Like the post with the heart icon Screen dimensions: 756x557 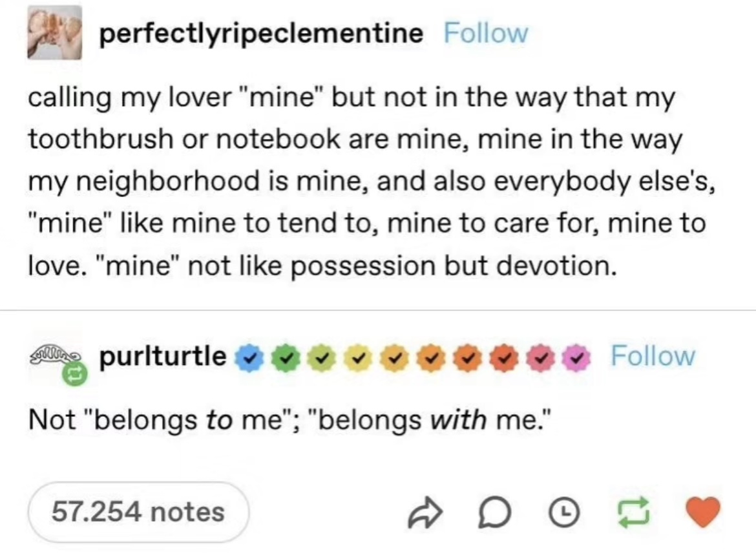point(702,512)
